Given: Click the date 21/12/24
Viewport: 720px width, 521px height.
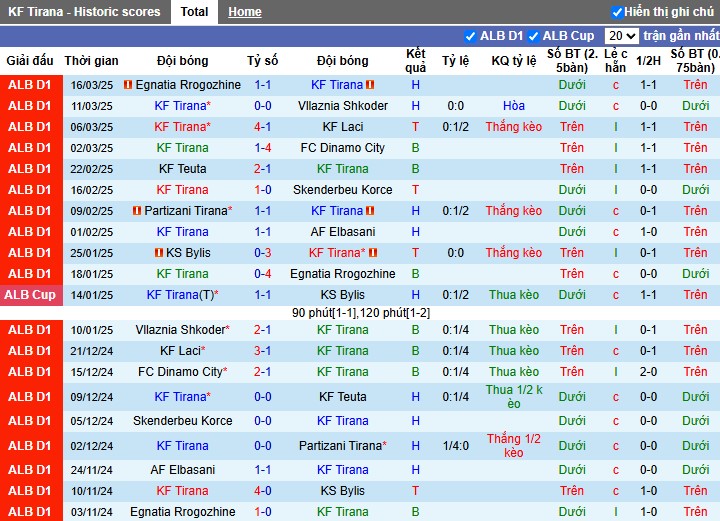Looking at the screenshot, I should click(92, 351).
